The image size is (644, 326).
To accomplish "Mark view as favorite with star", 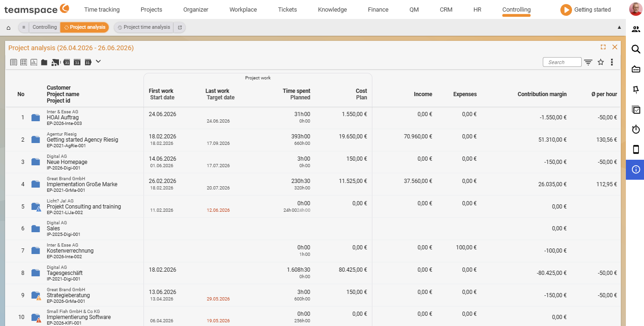I will coord(601,62).
